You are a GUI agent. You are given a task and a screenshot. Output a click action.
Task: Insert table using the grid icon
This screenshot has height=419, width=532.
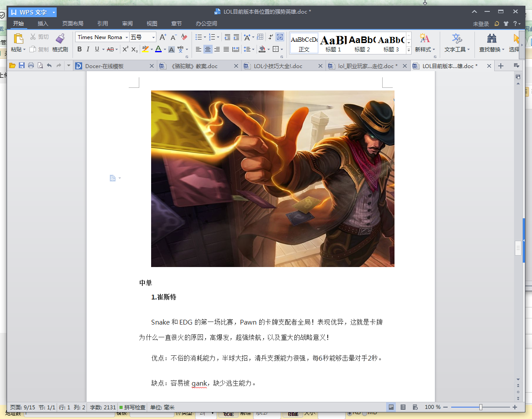(260, 37)
